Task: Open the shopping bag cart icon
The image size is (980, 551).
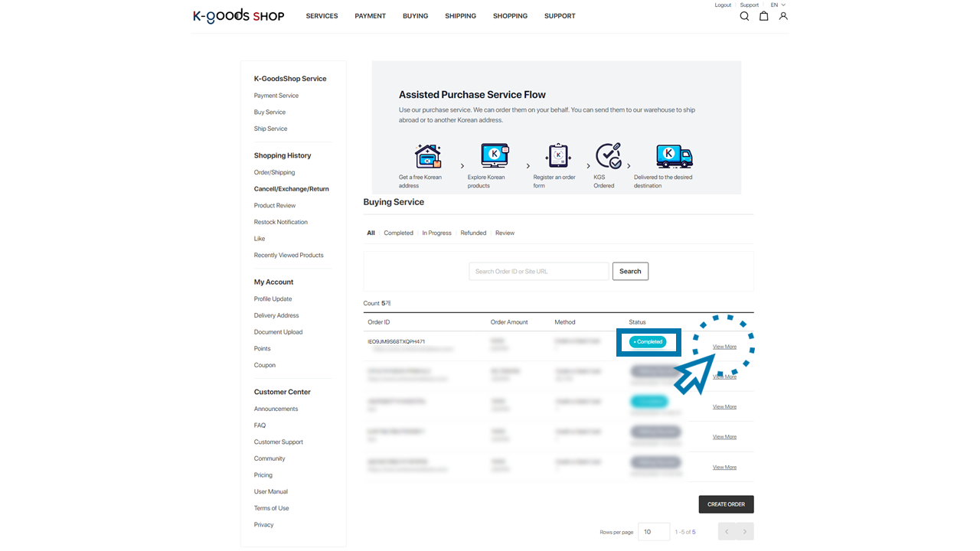Action: (763, 16)
